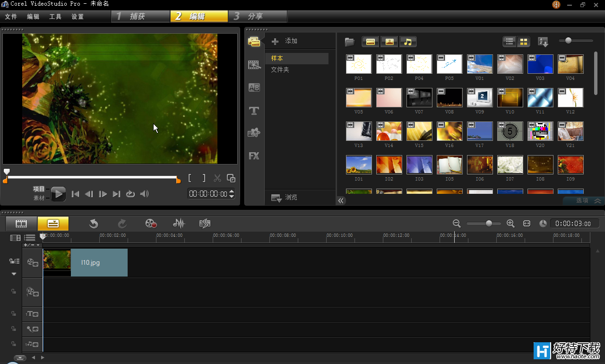Click zoom in magnifier on timeline
The image size is (605, 364).
click(x=510, y=224)
